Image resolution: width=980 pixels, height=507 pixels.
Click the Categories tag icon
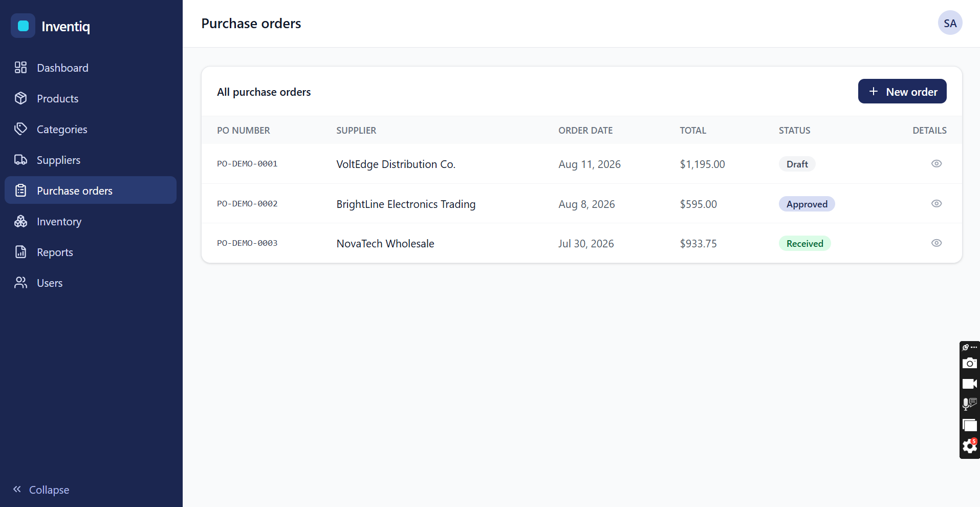click(20, 129)
